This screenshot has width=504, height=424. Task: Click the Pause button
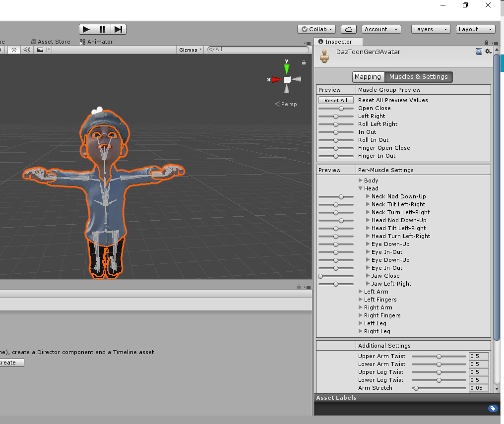tap(102, 29)
